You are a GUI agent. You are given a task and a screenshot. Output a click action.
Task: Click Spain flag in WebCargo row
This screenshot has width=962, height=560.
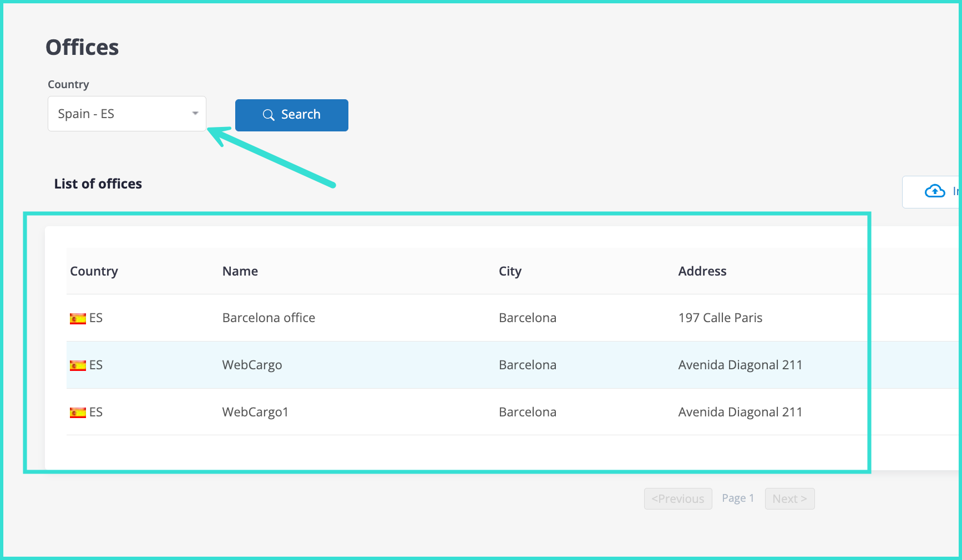tap(78, 365)
